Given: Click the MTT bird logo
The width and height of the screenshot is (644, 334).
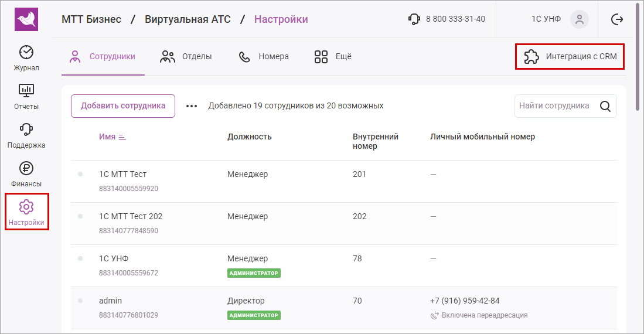Looking at the screenshot, I should click(x=26, y=19).
